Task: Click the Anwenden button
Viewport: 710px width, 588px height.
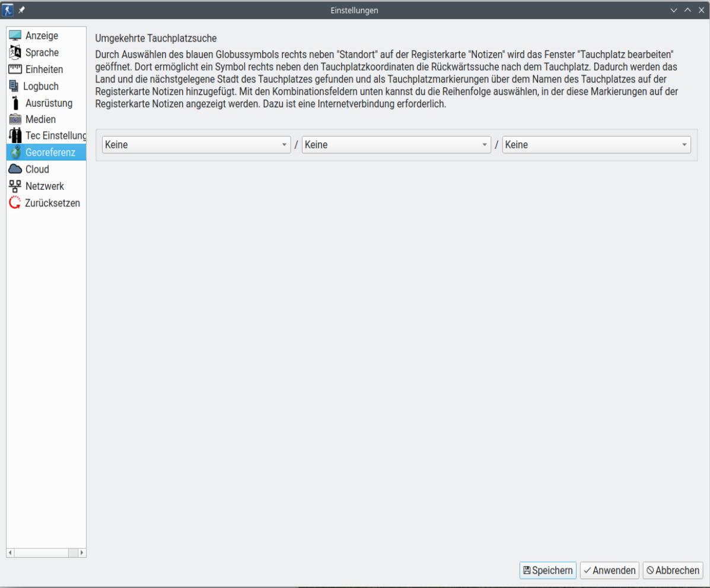Action: pos(609,570)
